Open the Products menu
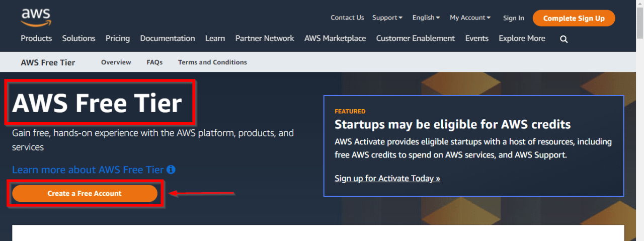Viewport: 644px width, 241px height. [36, 38]
